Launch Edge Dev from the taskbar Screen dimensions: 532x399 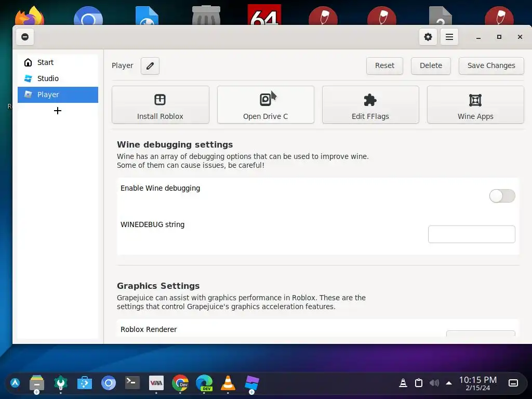coord(204,383)
